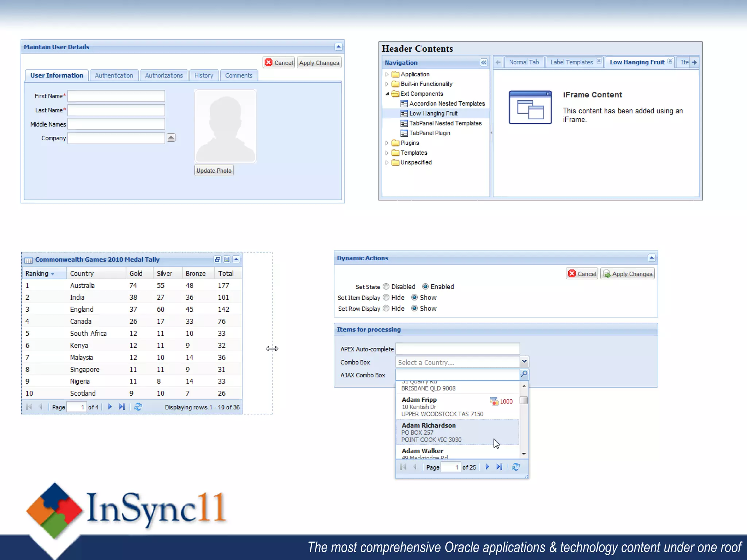Select Enabled for Set State
The width and height of the screenshot is (747, 560).
pyautogui.click(x=425, y=287)
